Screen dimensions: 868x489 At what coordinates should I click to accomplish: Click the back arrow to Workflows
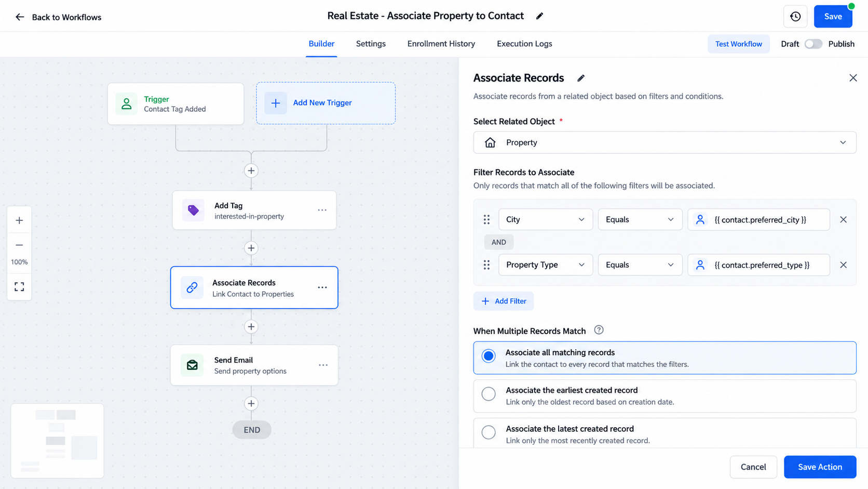(x=20, y=17)
